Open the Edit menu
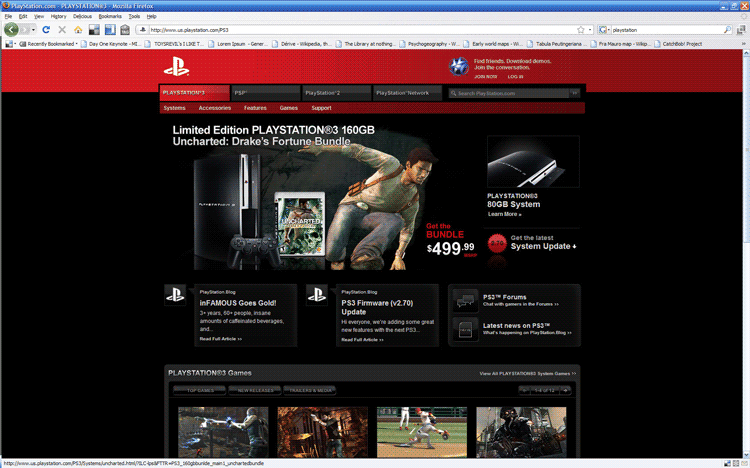Screen dimensions: 750x468 pyautogui.click(x=23, y=16)
